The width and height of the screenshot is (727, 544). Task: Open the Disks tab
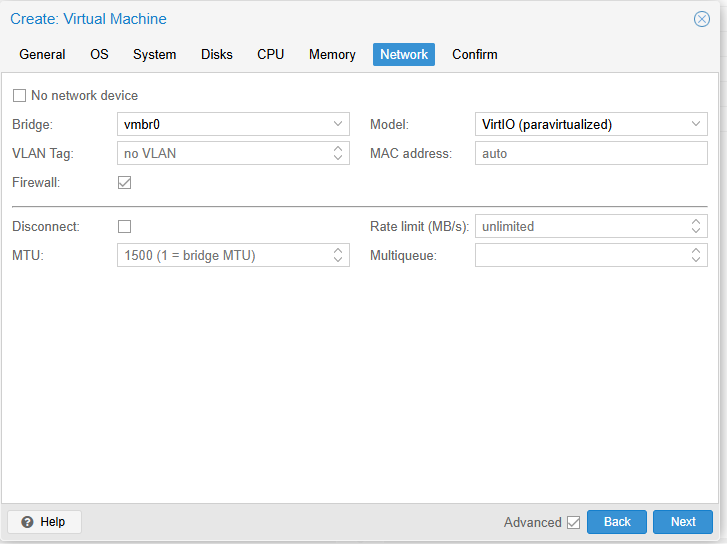(x=217, y=54)
